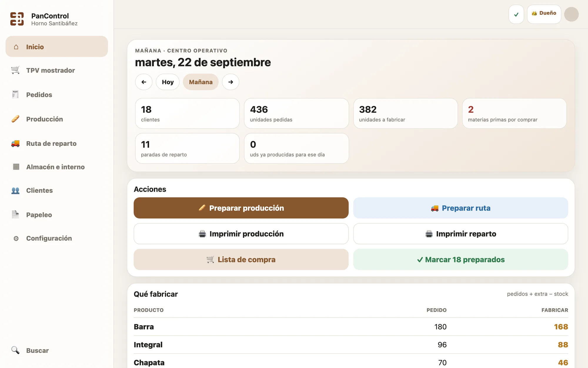Image resolution: width=588 pixels, height=368 pixels.
Task: Click the Preparar ruta button
Action: tap(461, 208)
